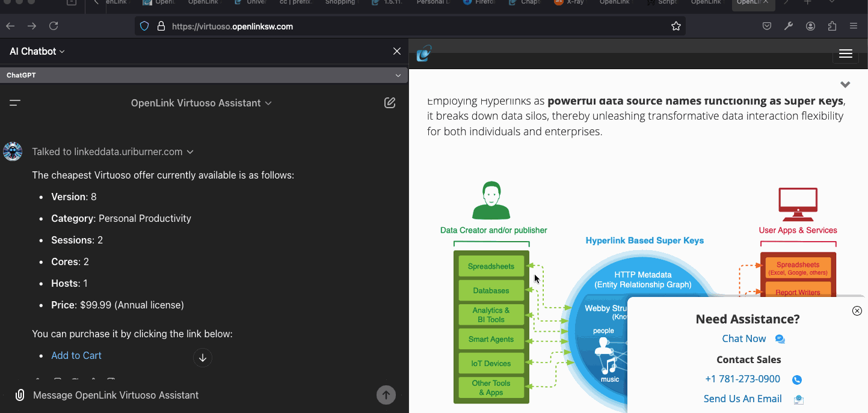Show site security padlock information
This screenshot has width=868, height=413.
point(161,26)
